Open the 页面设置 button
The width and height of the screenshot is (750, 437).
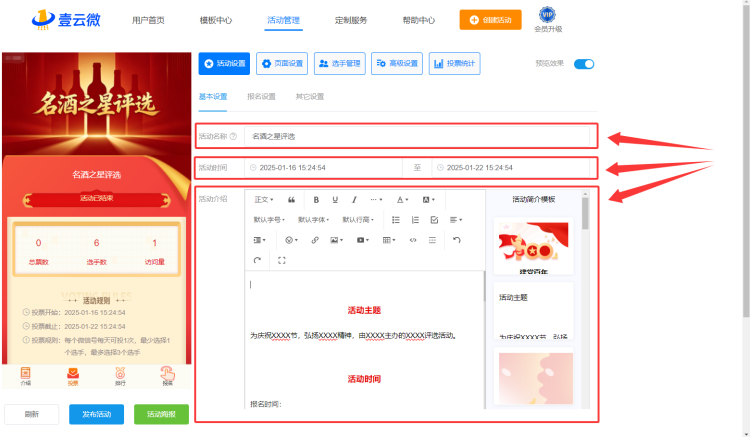pyautogui.click(x=282, y=64)
